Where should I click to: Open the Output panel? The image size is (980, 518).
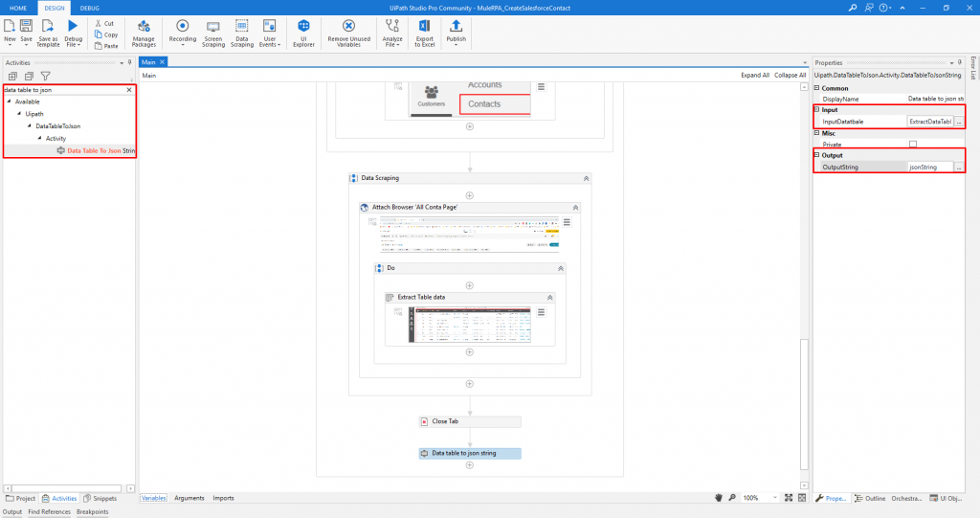click(11, 511)
